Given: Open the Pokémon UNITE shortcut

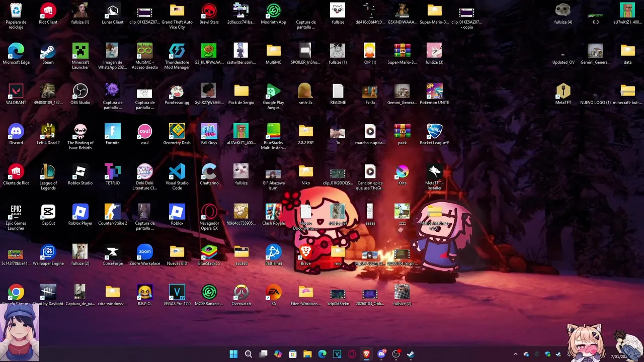Looking at the screenshot, I should pos(435,92).
